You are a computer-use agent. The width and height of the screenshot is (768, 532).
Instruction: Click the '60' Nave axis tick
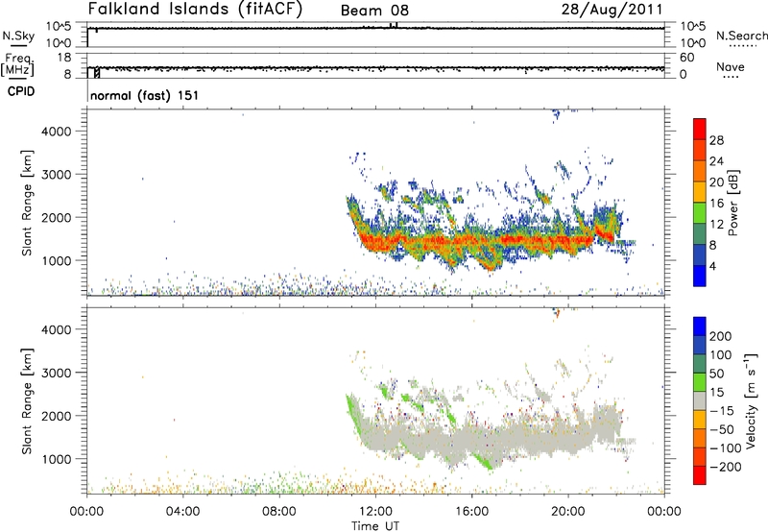coord(686,58)
